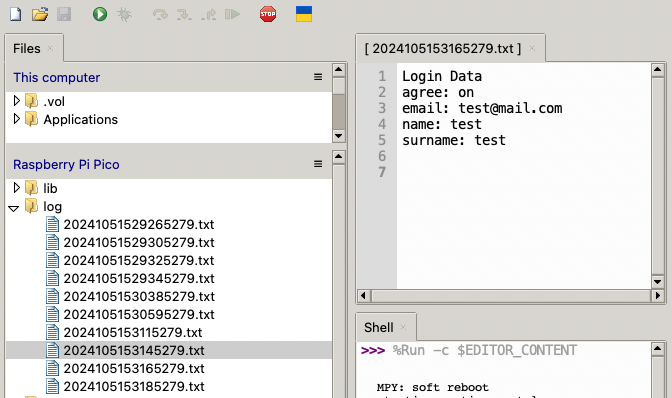Click the This computer heading link
Screen dimensions: 672x398
(57, 78)
